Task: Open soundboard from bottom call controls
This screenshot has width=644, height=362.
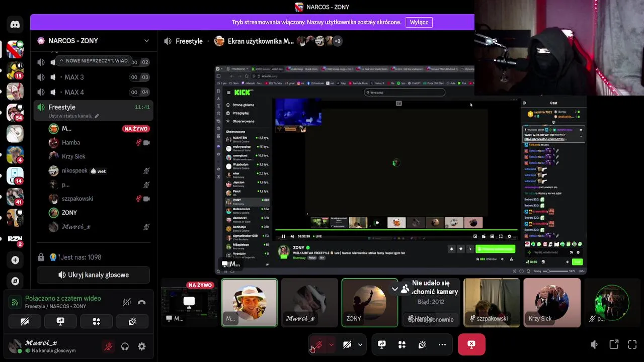Action: coord(422,345)
